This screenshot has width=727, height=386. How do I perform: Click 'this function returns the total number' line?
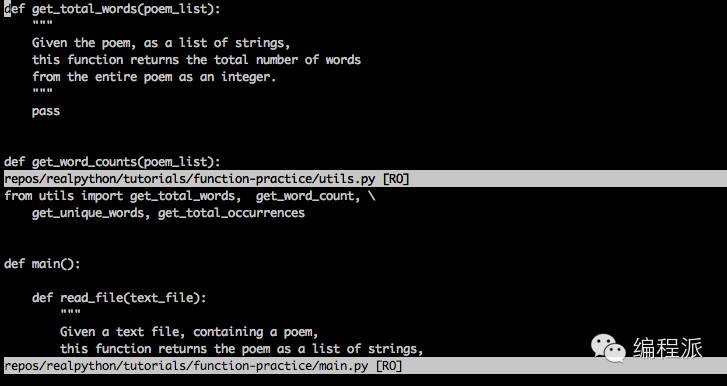(196, 60)
